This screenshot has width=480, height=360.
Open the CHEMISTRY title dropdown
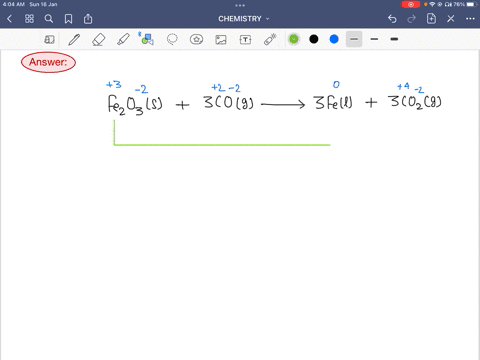(244, 19)
